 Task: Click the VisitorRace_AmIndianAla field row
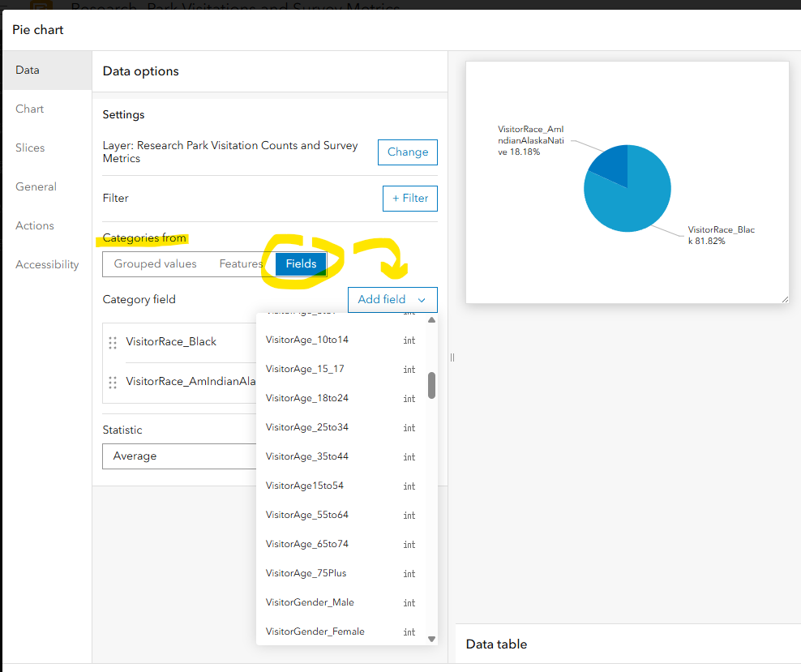point(180,382)
